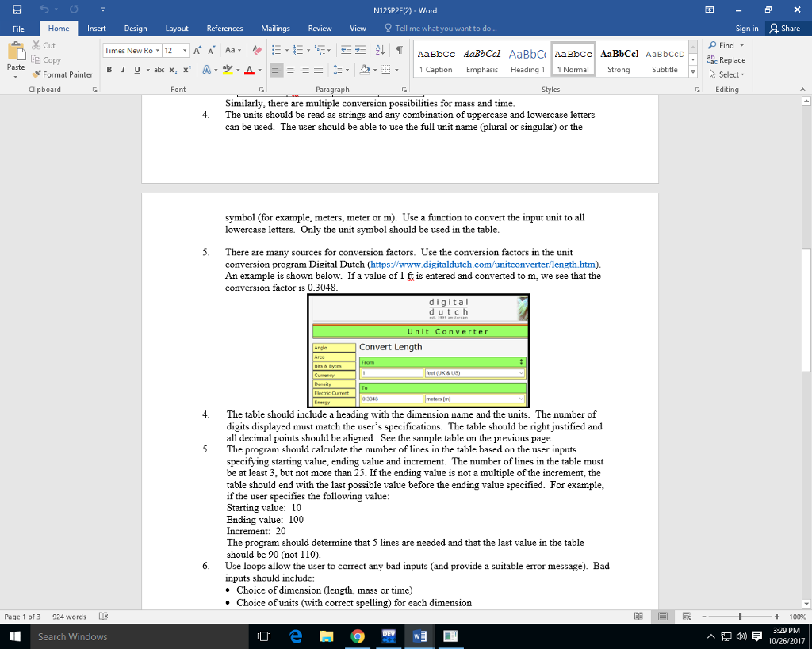Image resolution: width=812 pixels, height=649 pixels.
Task: Open the text highlight color dropdown
Action: coord(239,70)
